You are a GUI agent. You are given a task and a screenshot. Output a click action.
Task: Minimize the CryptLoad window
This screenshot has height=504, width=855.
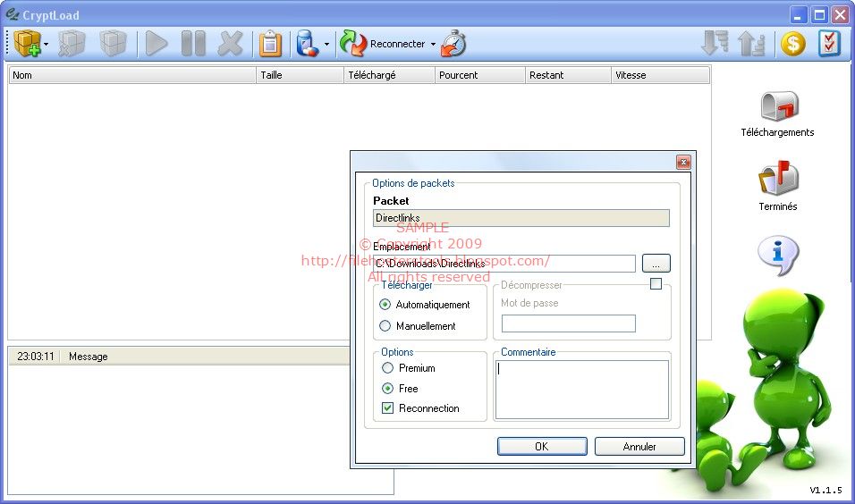(799, 14)
